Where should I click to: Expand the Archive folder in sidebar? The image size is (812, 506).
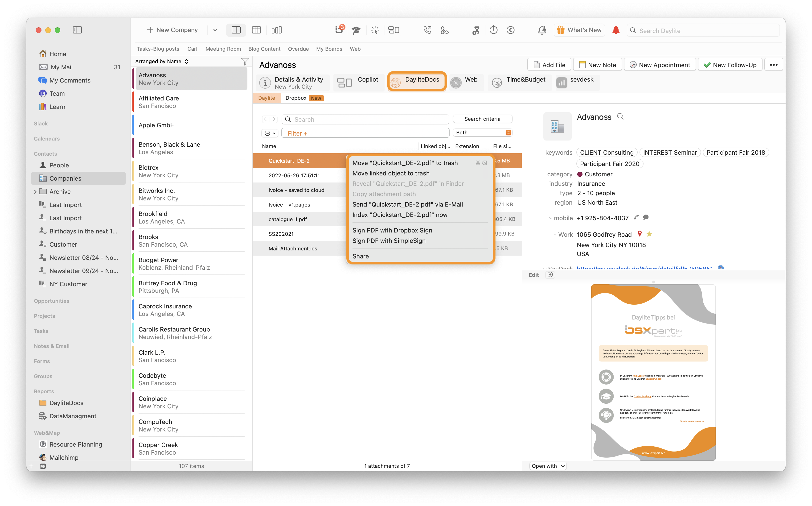(35, 191)
